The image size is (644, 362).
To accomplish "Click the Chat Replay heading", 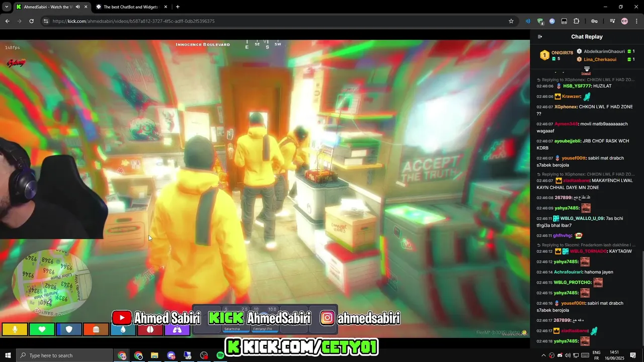I will pyautogui.click(x=587, y=37).
